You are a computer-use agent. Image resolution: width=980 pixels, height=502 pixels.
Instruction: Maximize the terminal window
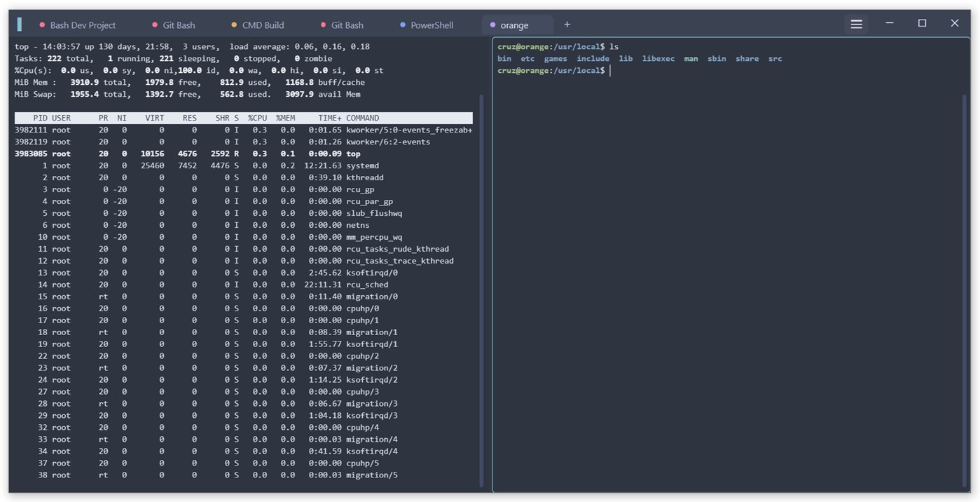922,24
